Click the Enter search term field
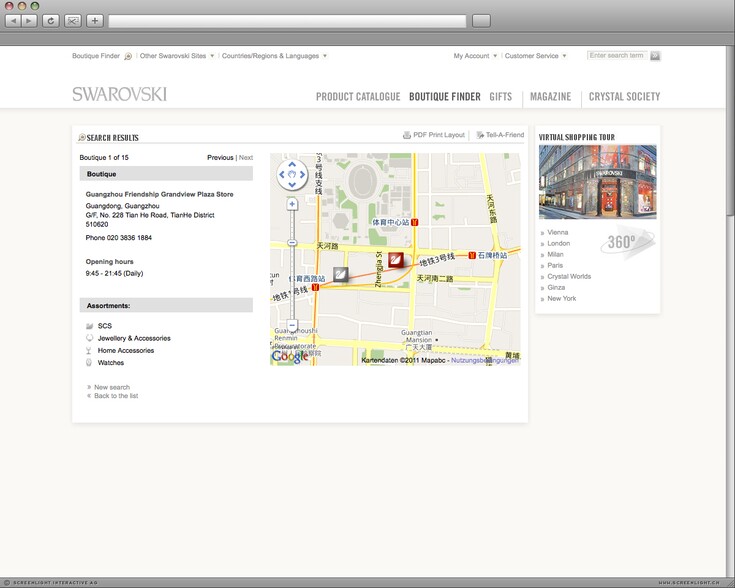735x588 pixels. (617, 55)
